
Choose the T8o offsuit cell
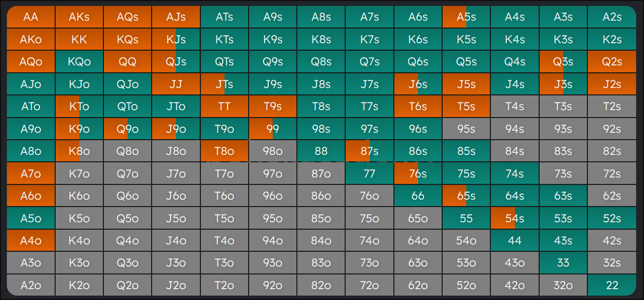pyautogui.click(x=225, y=151)
